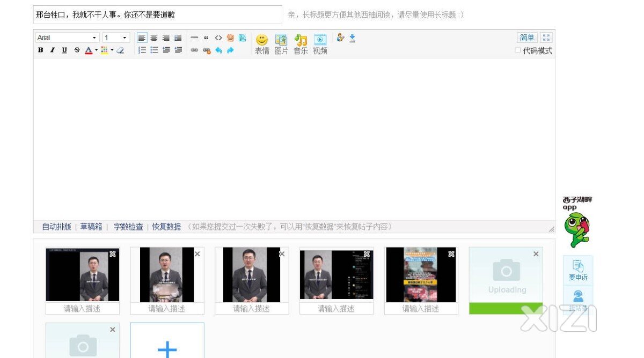The height and width of the screenshot is (358, 644).
Task: Insert a hyperlink
Action: 194,50
